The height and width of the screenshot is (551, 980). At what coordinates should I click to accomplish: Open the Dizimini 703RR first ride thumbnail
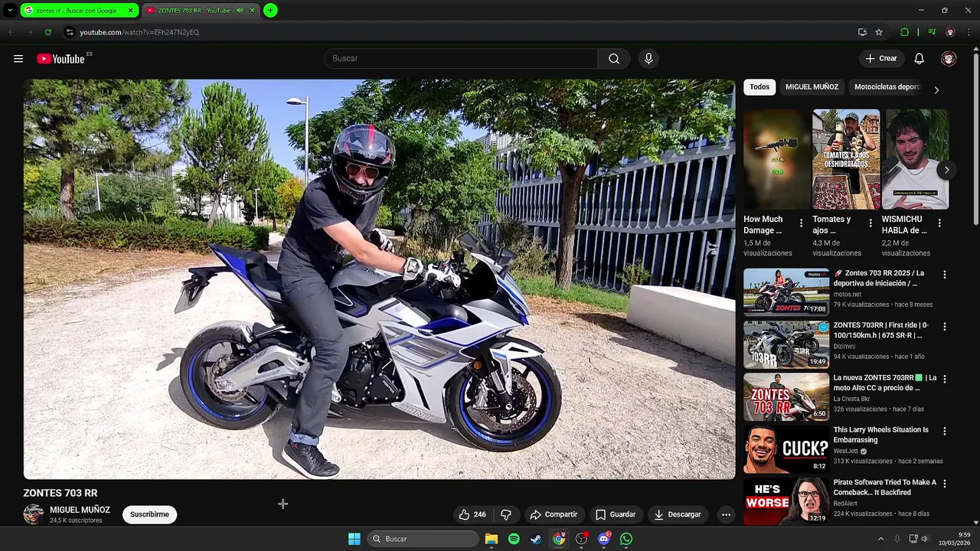[x=786, y=344]
